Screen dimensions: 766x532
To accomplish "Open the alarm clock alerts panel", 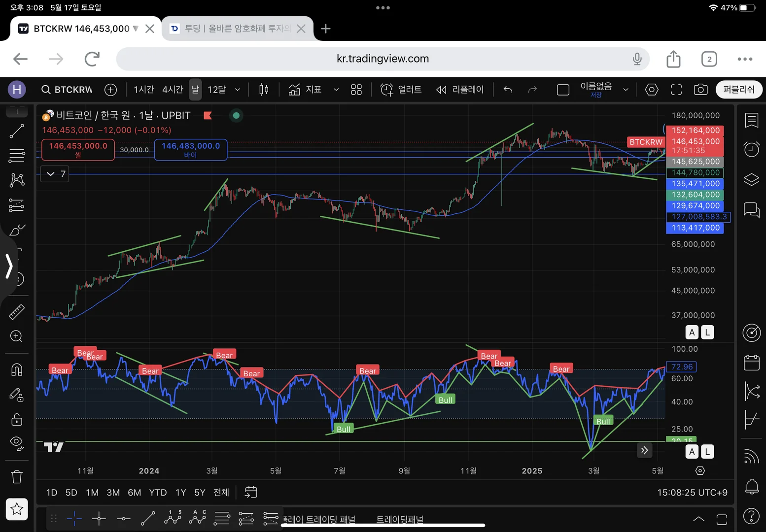I will point(751,149).
